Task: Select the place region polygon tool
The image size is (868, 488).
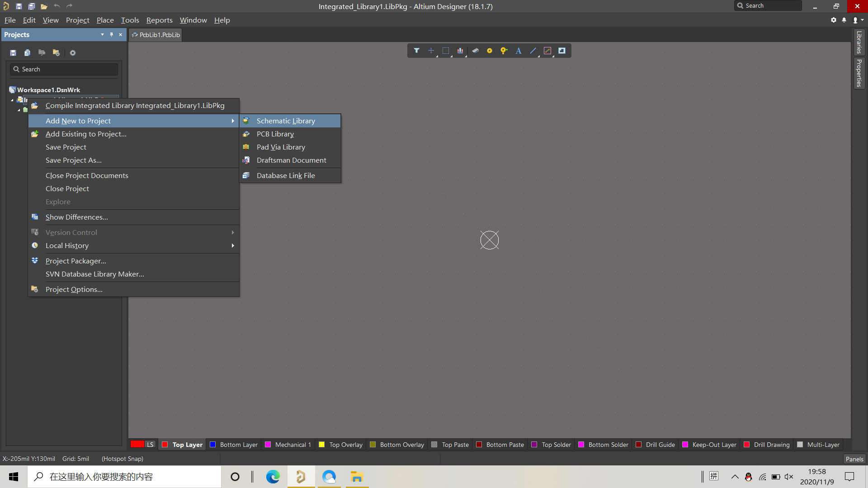Action: click(x=547, y=51)
